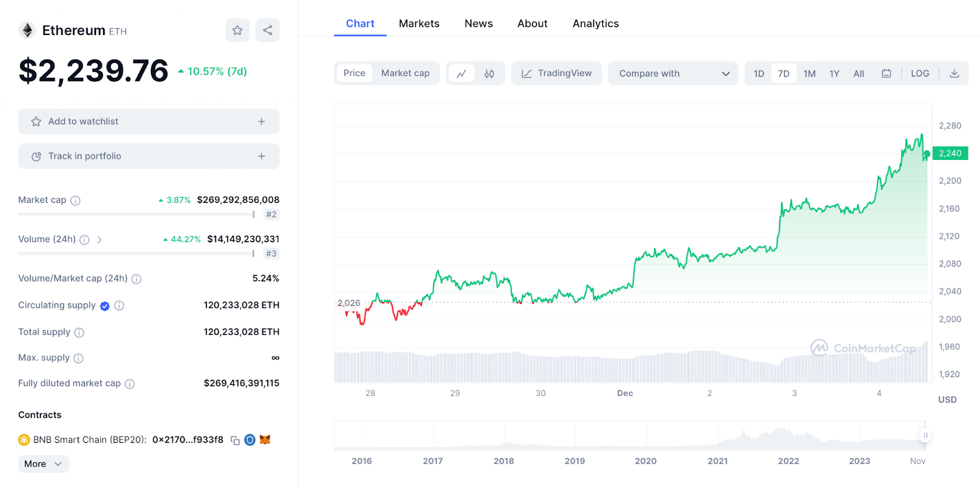Select the 1Y time range
Image resolution: width=980 pixels, height=488 pixels.
coord(834,74)
